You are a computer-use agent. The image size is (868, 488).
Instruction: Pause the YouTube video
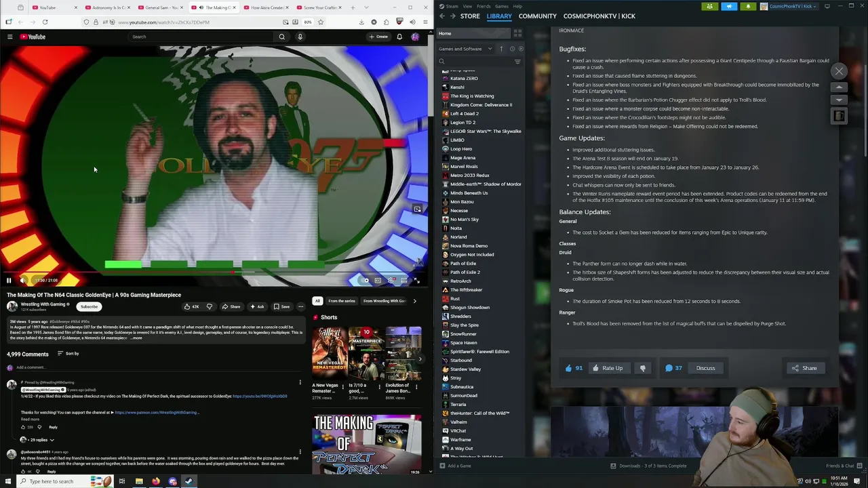(x=9, y=280)
